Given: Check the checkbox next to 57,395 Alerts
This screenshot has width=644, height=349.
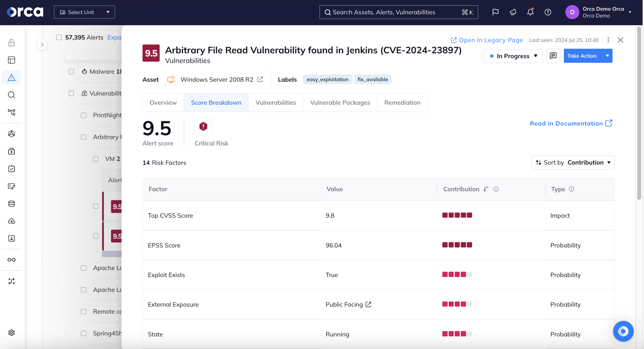Looking at the screenshot, I should [x=59, y=37].
